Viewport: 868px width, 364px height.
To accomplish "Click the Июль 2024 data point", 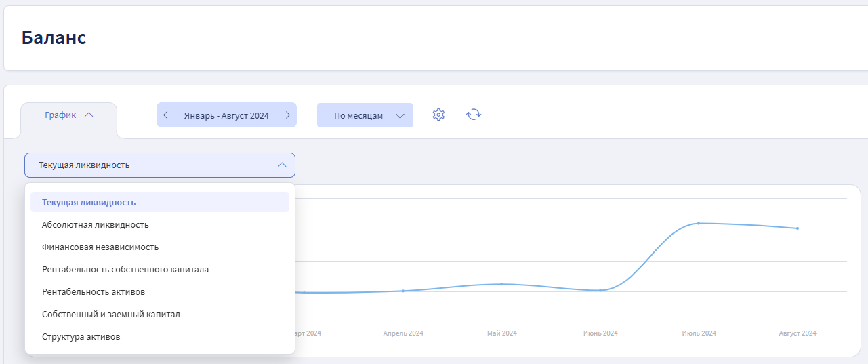I will point(699,223).
